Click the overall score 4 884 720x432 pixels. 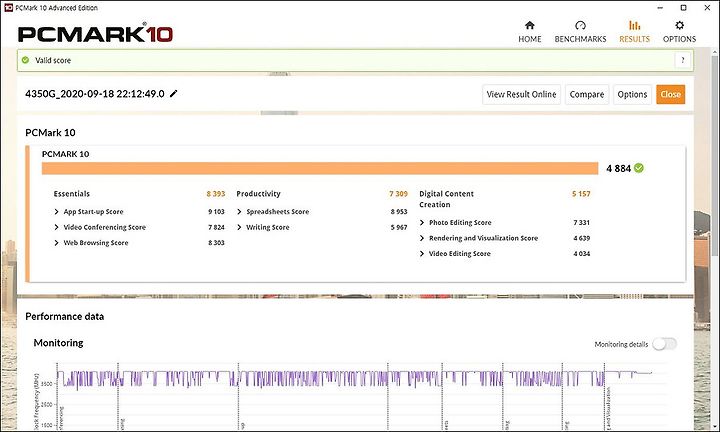619,168
